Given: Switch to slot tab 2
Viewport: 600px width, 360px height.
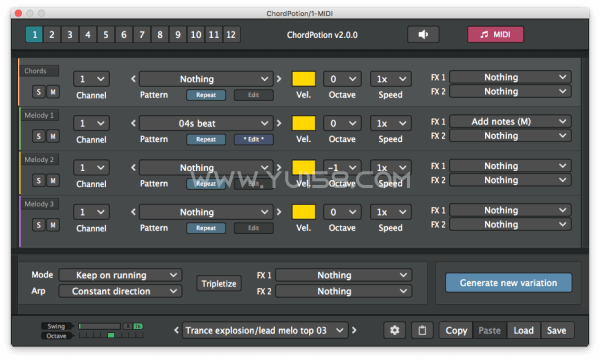Looking at the screenshot, I should click(52, 34).
